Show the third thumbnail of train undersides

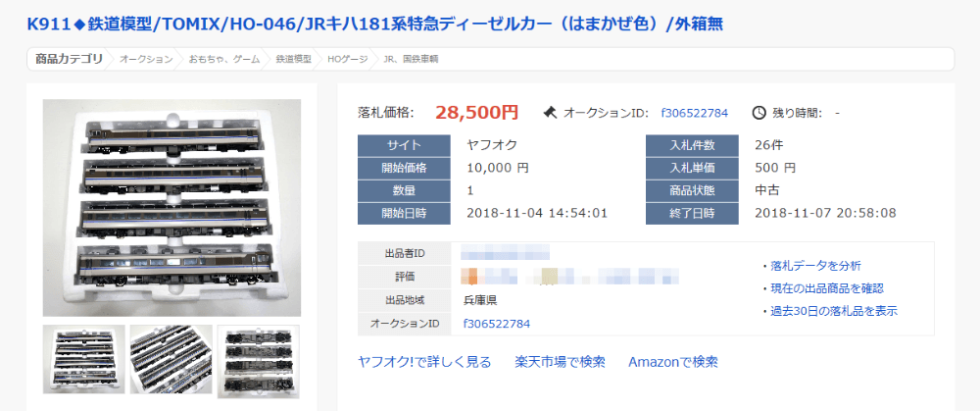click(x=259, y=359)
